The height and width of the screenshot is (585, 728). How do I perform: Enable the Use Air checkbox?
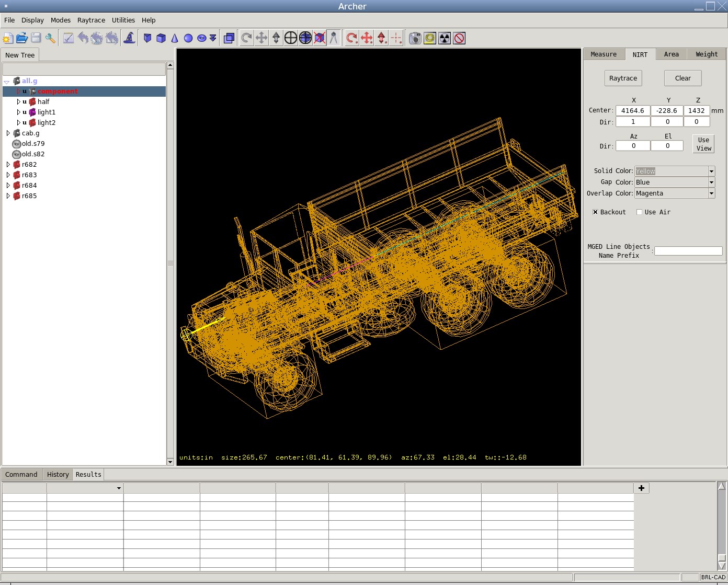click(639, 212)
